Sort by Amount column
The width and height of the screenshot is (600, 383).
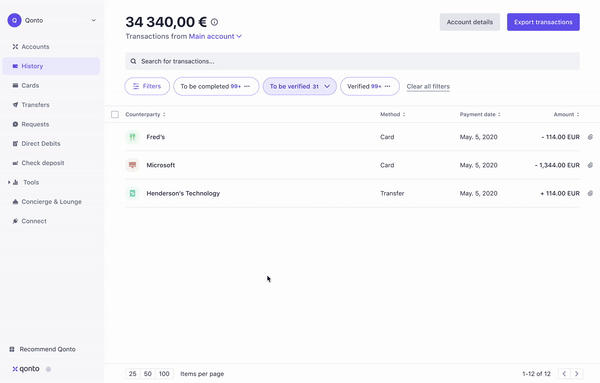(x=566, y=114)
